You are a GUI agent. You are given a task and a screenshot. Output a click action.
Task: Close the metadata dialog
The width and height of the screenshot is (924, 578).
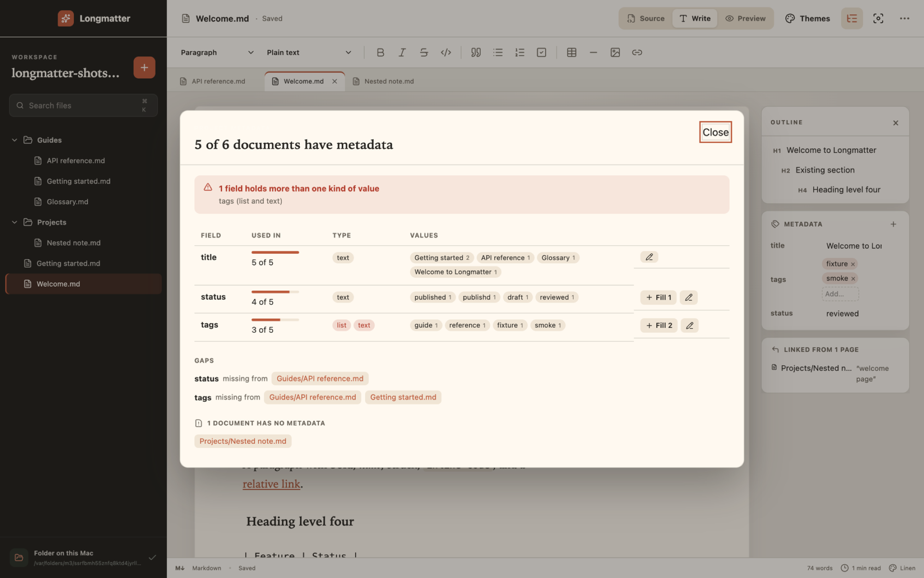click(715, 132)
